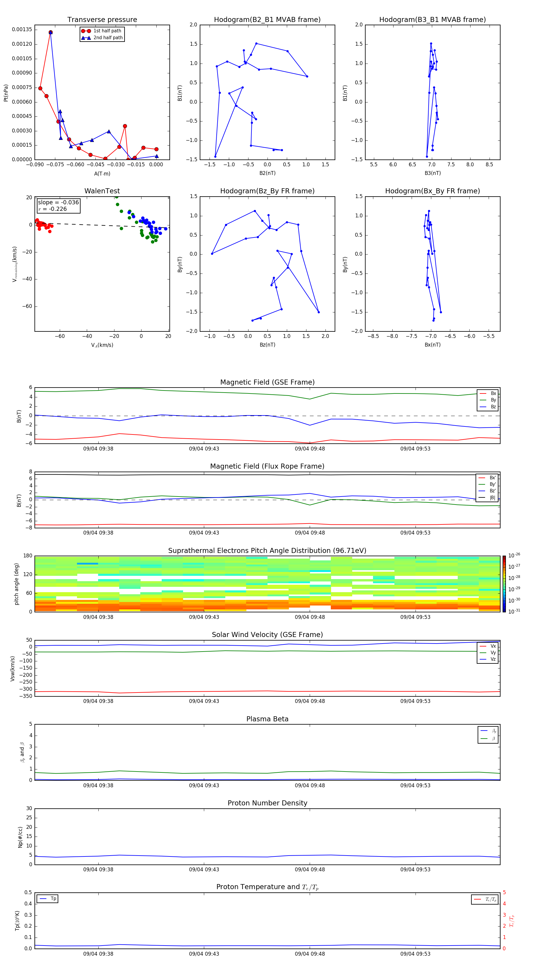Click '09/04 09:38' tick under Proton Temperature plot
Viewport: 535px width, 980px height.
pos(98,954)
